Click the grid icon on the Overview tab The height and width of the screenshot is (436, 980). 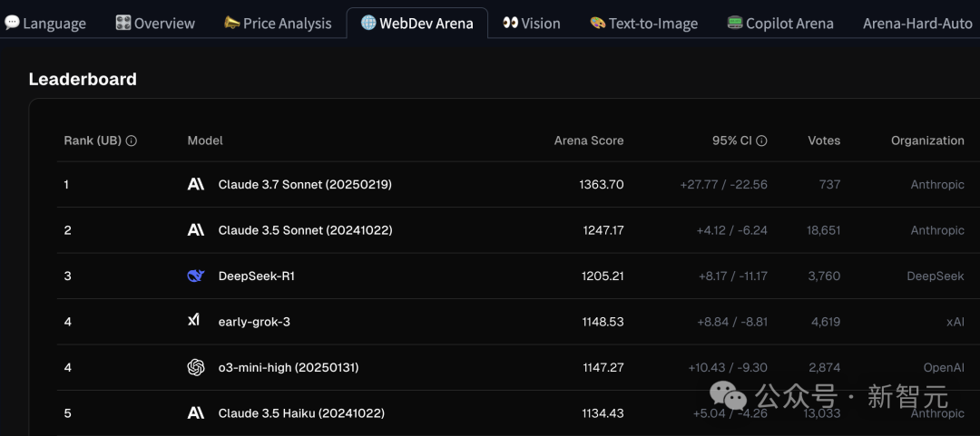[x=123, y=23]
